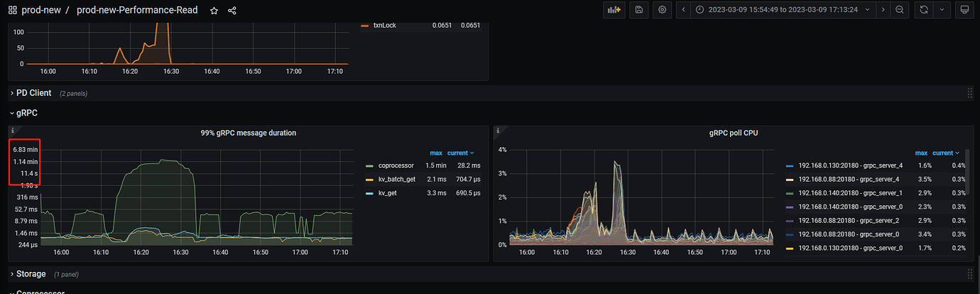Toggle 192.168.0.88:20180 - grpc_server_0 series
This screenshot has height=294, width=980.
coord(849,234)
